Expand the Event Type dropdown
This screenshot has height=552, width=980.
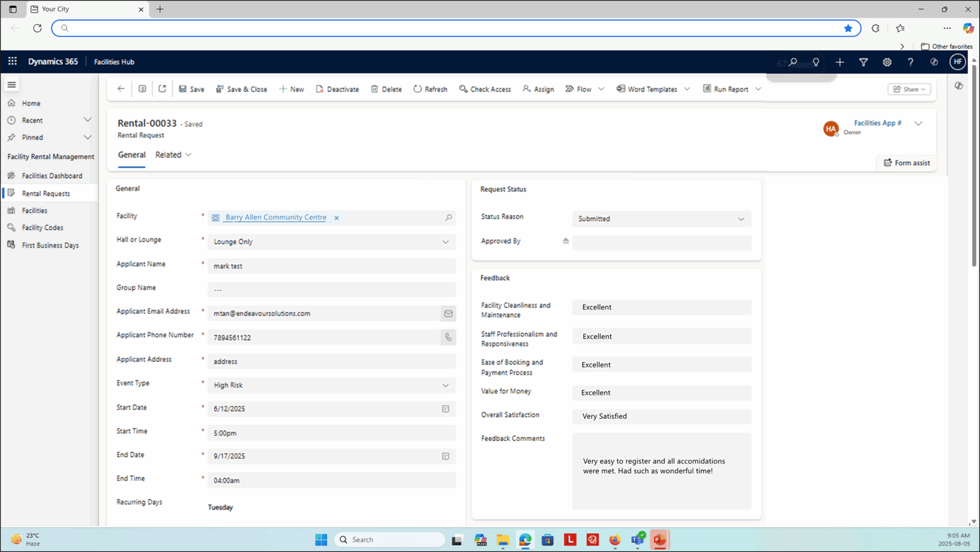(445, 385)
